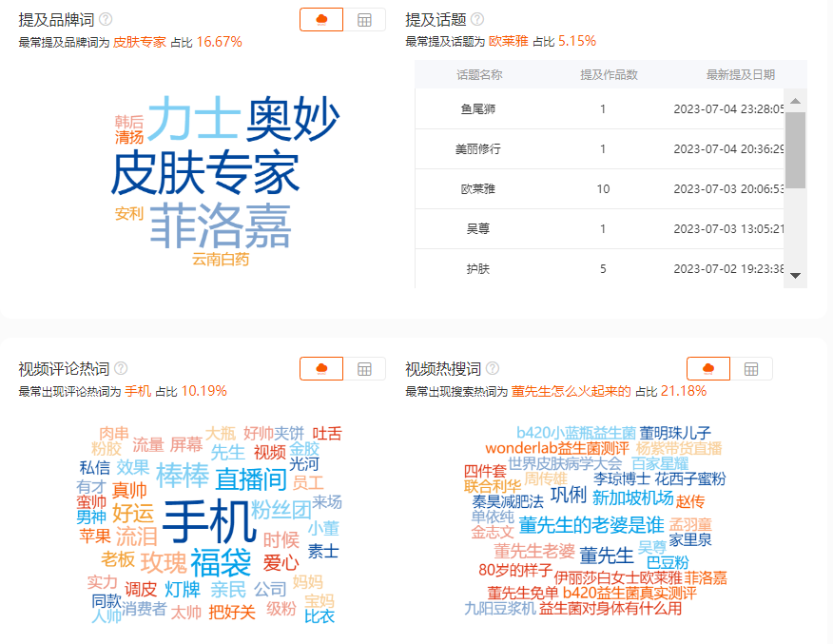Click scrollbar down arrow in topic table
Image resolution: width=833 pixels, height=644 pixels.
795,275
